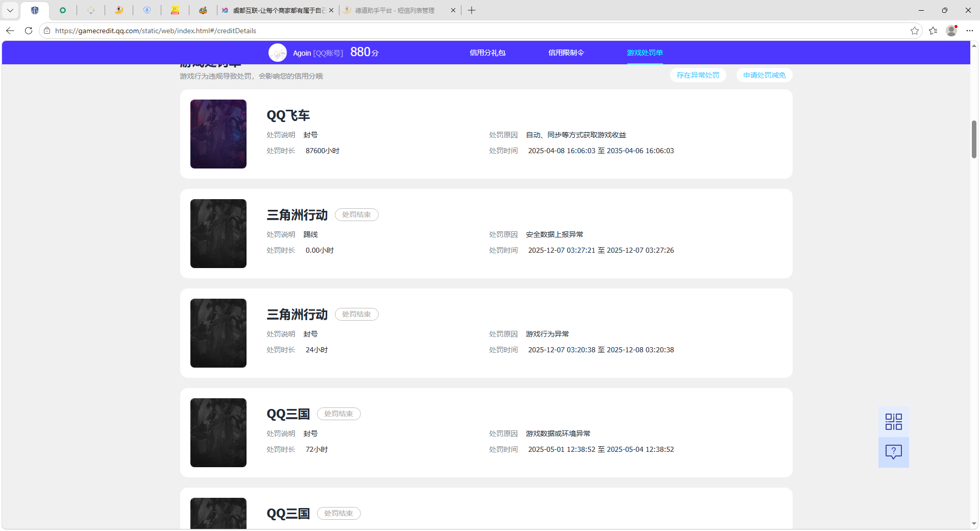
Task: Open the help question floating icon
Action: tap(893, 452)
